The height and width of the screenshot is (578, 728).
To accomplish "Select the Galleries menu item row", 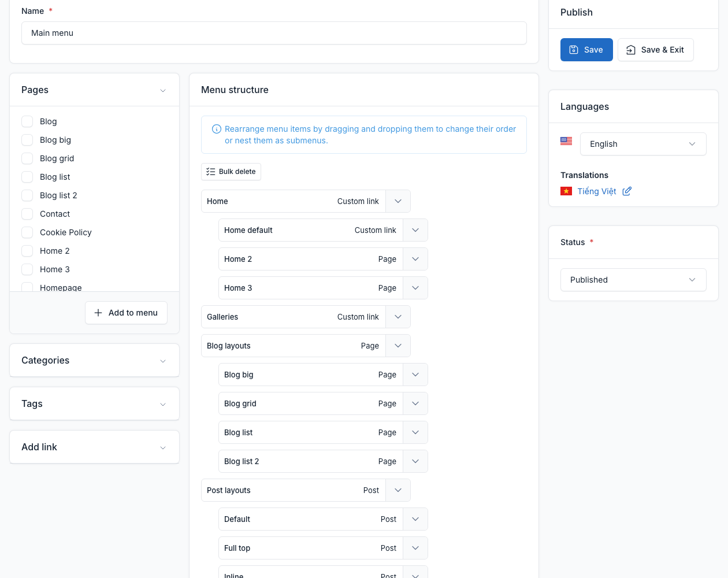I will [306, 317].
